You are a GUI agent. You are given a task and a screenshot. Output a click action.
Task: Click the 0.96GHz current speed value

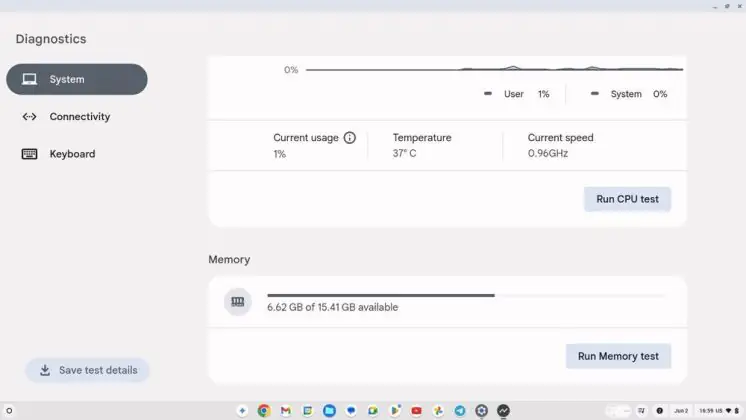548,154
